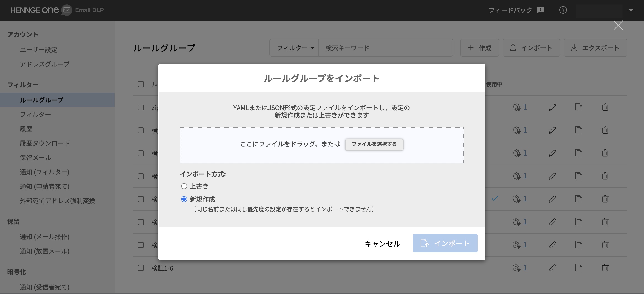Image resolution: width=644 pixels, height=294 pixels.
Task: Click the インポート button above the table
Action: coord(531,48)
